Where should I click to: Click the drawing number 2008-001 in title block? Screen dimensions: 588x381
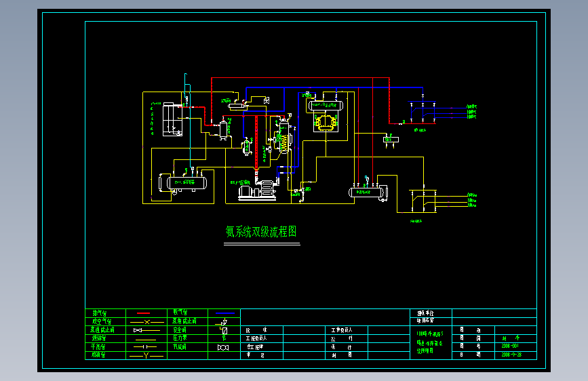tap(510, 346)
